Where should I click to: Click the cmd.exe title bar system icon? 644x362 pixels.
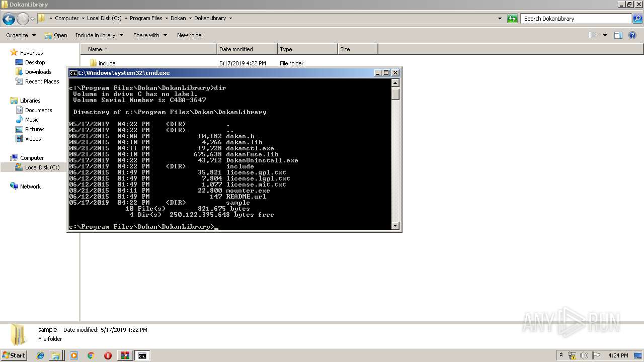click(73, 73)
